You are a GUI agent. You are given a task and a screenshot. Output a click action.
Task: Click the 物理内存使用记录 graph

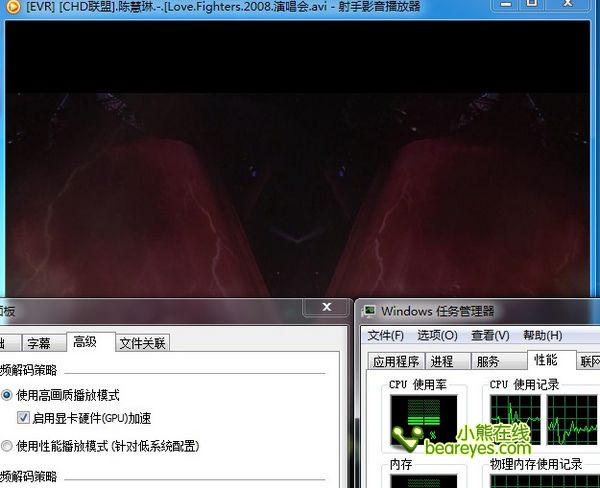545,481
